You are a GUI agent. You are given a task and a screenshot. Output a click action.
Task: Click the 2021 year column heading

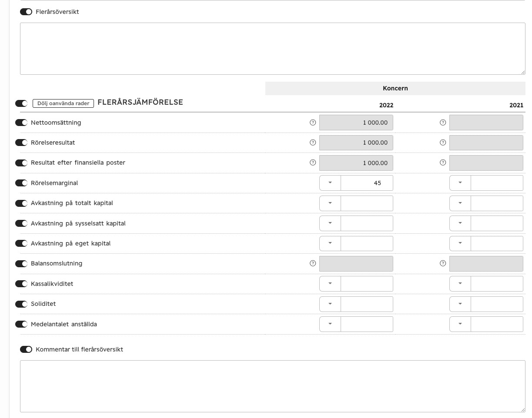[x=516, y=105]
